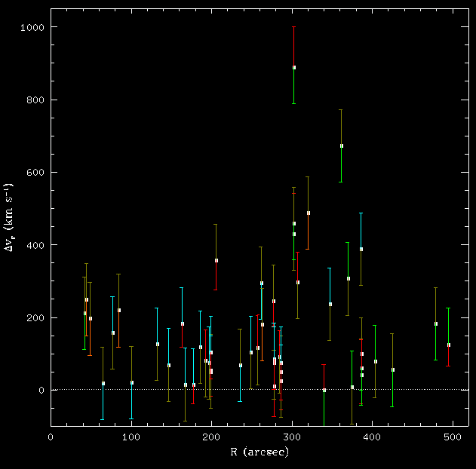This screenshot has width=476, height=469.
Task: Click data point near R=236, 68 km/s
Action: click(x=241, y=366)
